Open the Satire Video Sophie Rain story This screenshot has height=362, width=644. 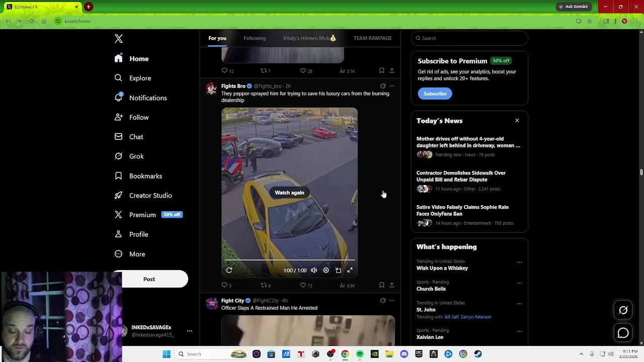coord(469,215)
